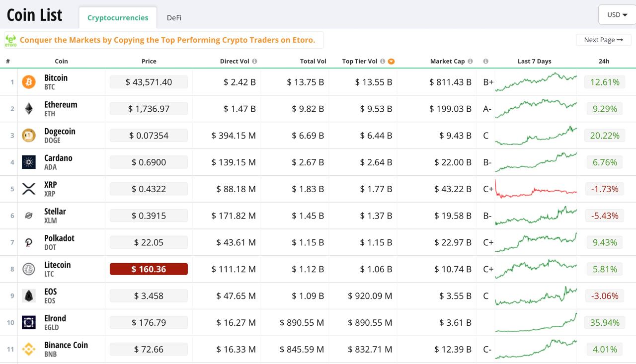This screenshot has width=636, height=364.
Task: Click the Bitcoin coin logo
Action: pos(29,82)
